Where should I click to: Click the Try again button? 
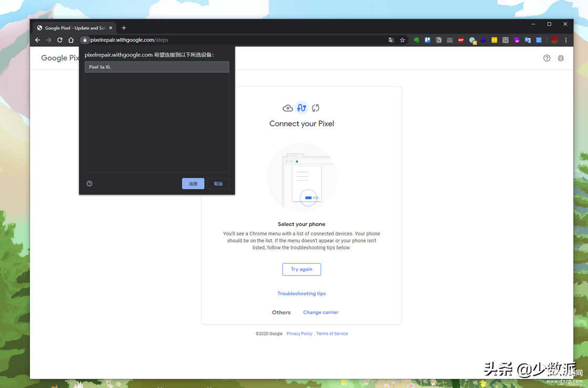pyautogui.click(x=301, y=270)
